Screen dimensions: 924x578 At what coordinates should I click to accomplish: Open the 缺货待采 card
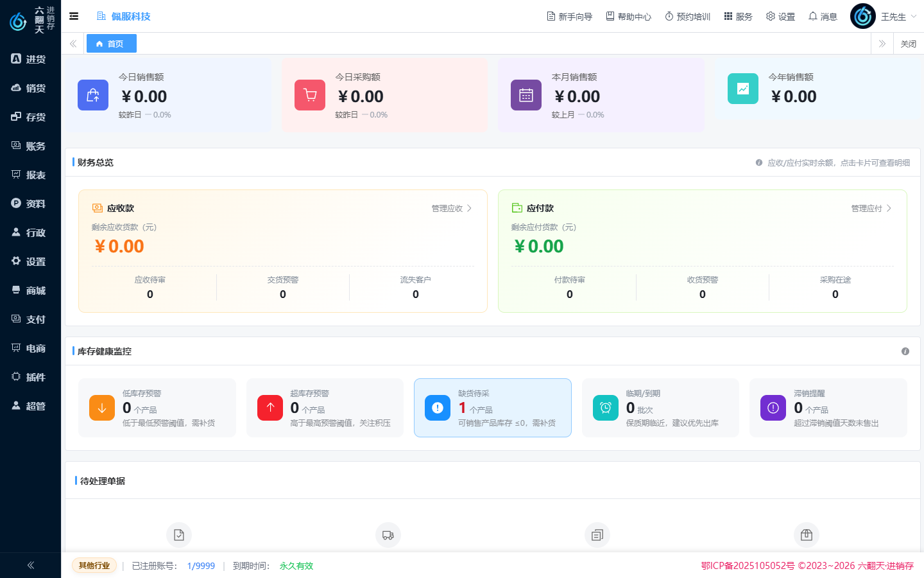tap(493, 408)
